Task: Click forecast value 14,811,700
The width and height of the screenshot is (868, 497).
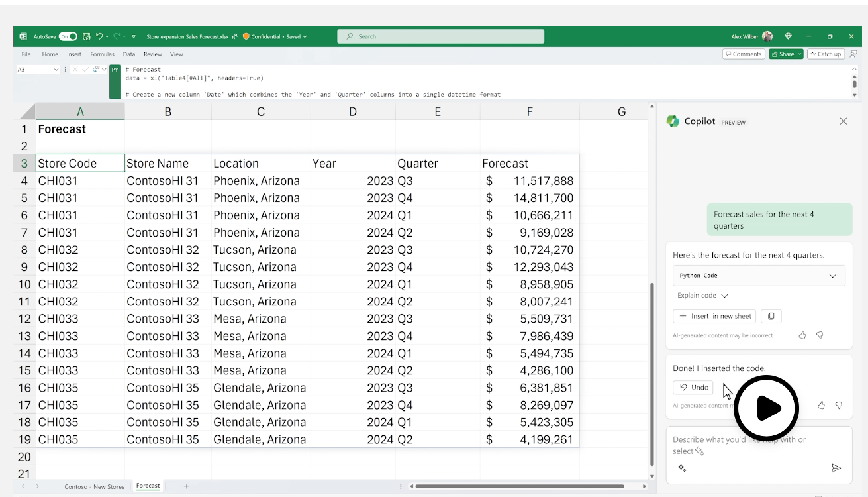Action: tap(530, 197)
